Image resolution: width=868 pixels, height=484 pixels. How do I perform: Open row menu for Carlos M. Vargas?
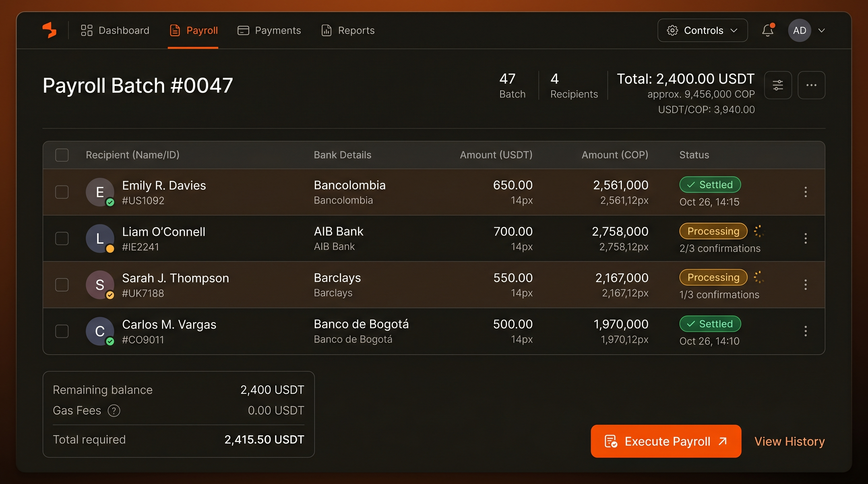coord(806,331)
